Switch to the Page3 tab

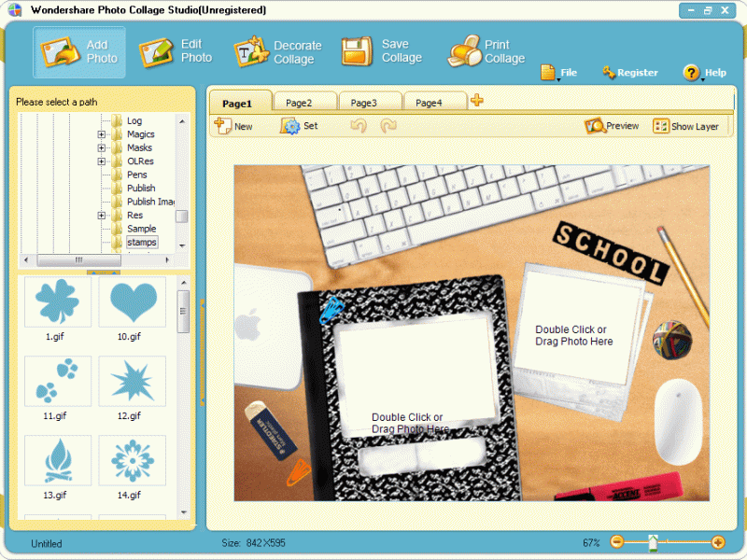click(x=370, y=103)
